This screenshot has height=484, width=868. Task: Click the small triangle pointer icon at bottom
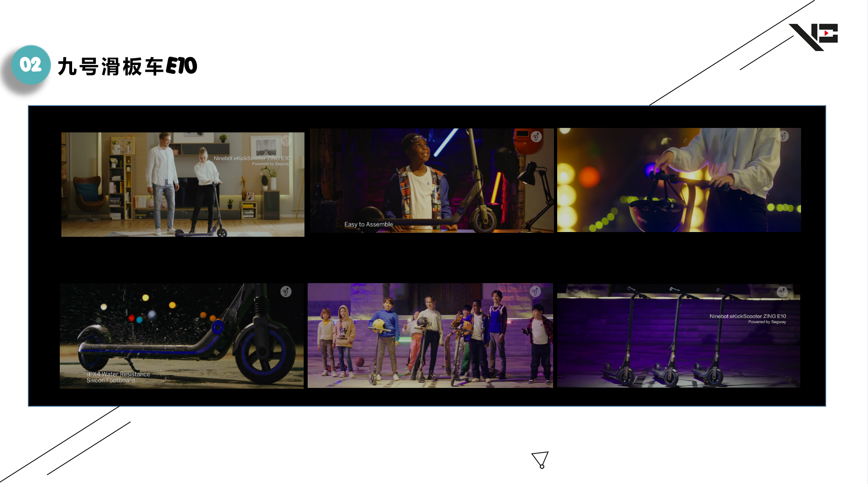pyautogui.click(x=540, y=460)
